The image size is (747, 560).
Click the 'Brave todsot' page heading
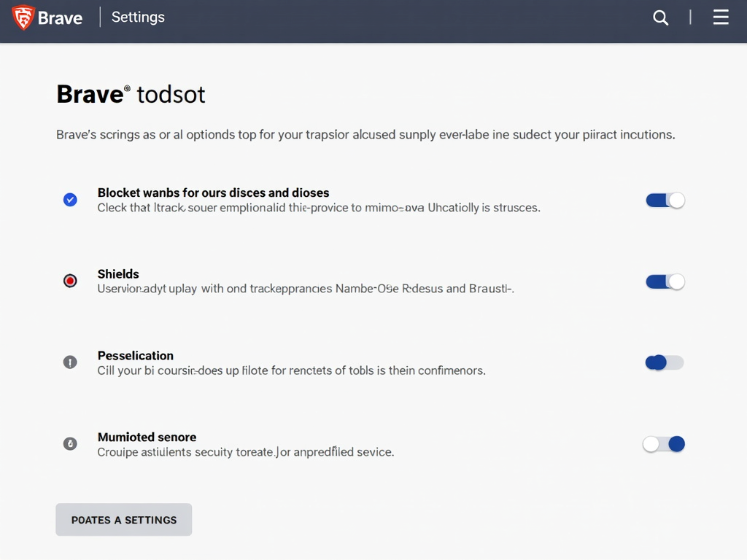pyautogui.click(x=131, y=94)
